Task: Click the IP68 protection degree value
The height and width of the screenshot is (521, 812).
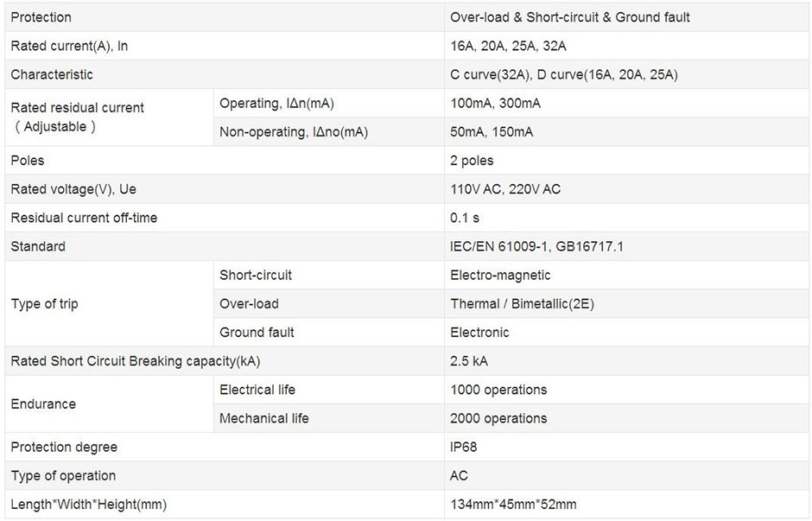Action: (463, 447)
